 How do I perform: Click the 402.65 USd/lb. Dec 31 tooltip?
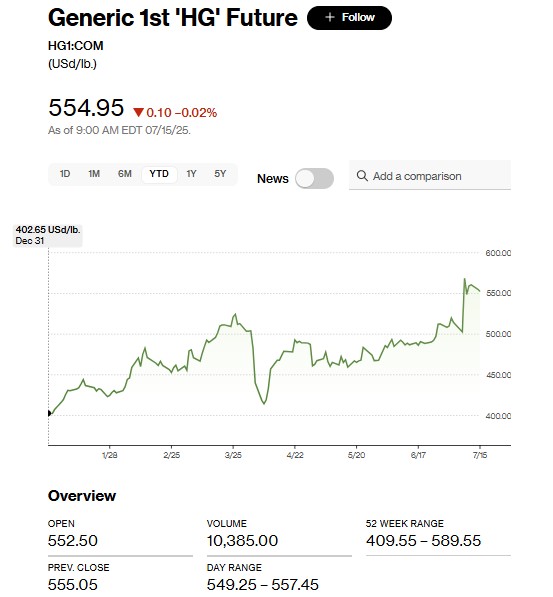tap(48, 235)
